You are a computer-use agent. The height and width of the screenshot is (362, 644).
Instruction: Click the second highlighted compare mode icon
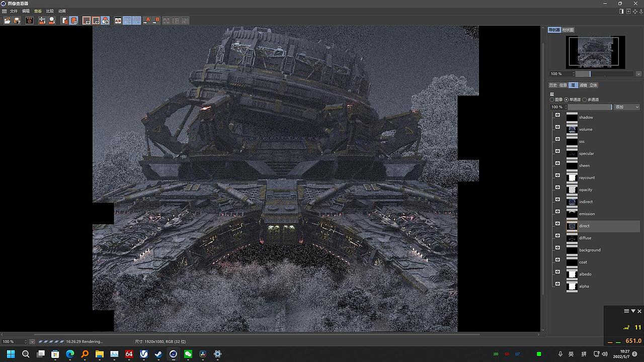pos(137,21)
